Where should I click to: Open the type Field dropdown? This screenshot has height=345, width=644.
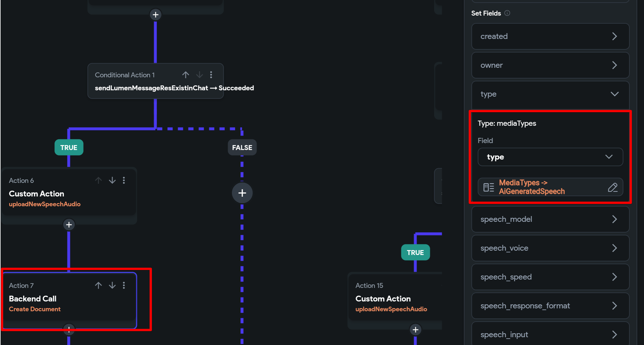click(550, 157)
